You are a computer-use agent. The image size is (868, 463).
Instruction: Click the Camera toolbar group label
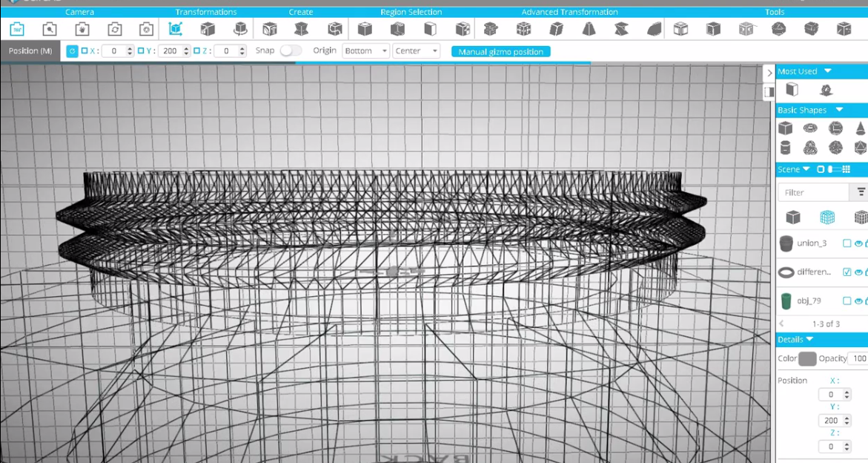(80, 12)
